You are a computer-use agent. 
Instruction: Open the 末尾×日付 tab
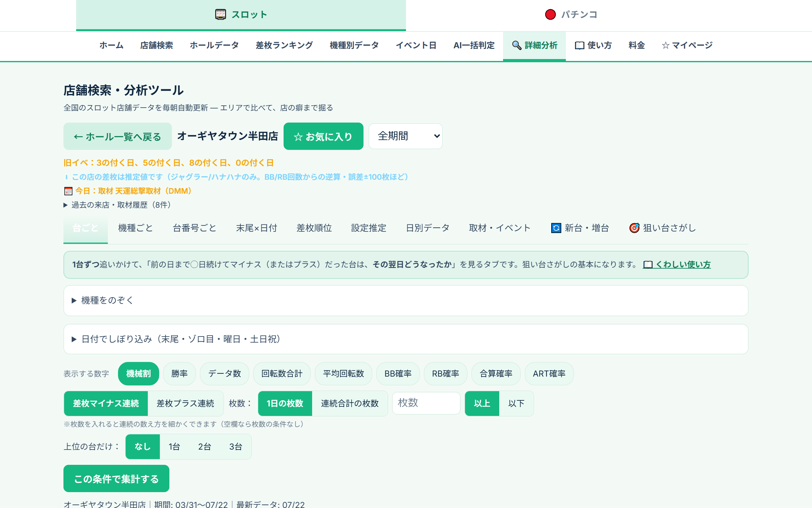(256, 229)
